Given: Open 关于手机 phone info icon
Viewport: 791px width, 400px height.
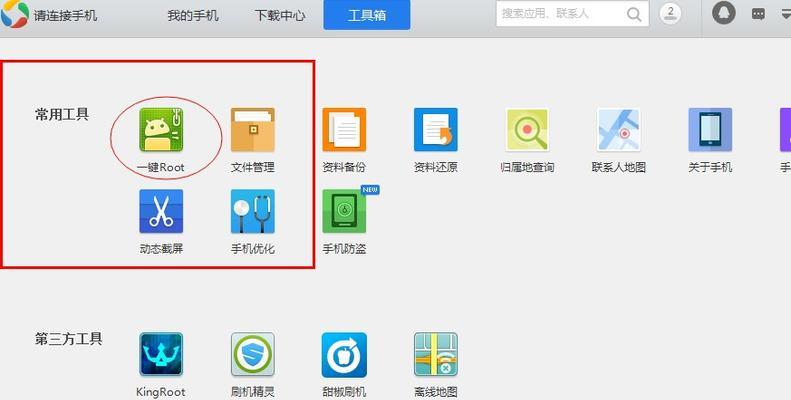Looking at the screenshot, I should pos(710,130).
